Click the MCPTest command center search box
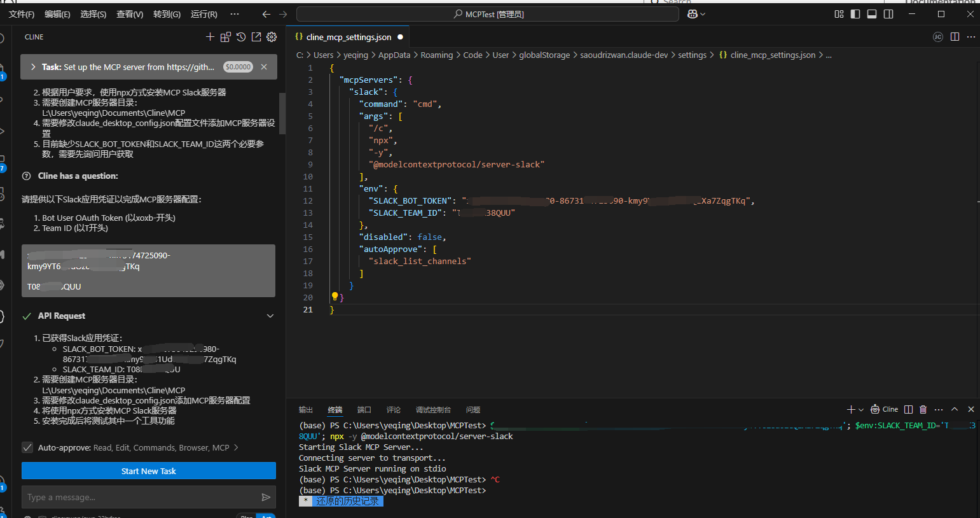The image size is (980, 518). click(x=488, y=14)
